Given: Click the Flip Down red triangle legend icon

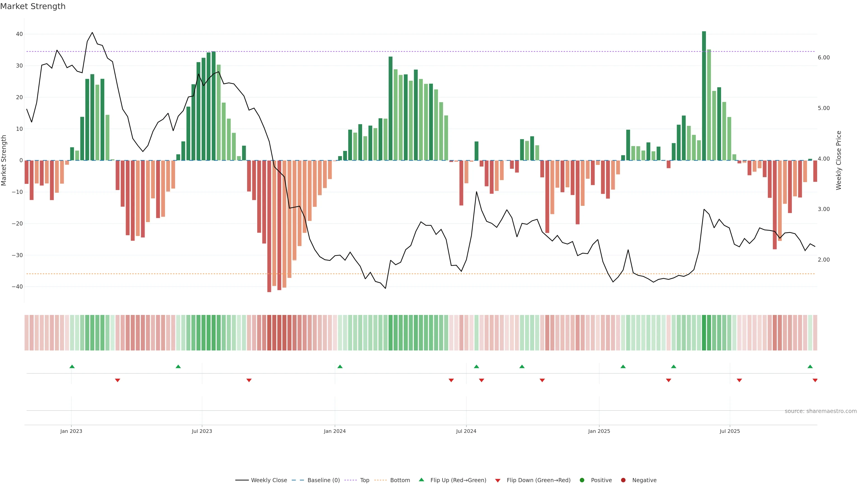Looking at the screenshot, I should (498, 481).
